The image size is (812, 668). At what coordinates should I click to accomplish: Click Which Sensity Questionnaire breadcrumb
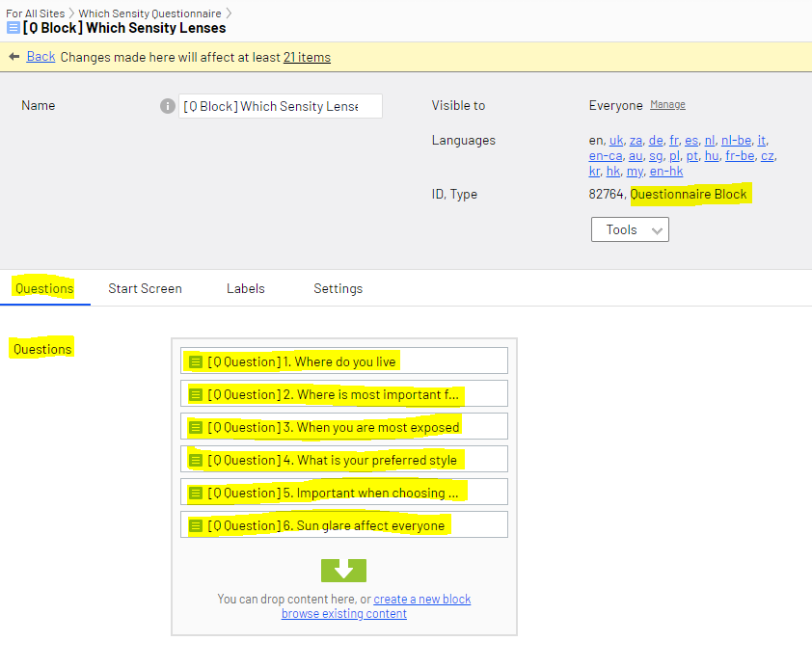click(149, 13)
